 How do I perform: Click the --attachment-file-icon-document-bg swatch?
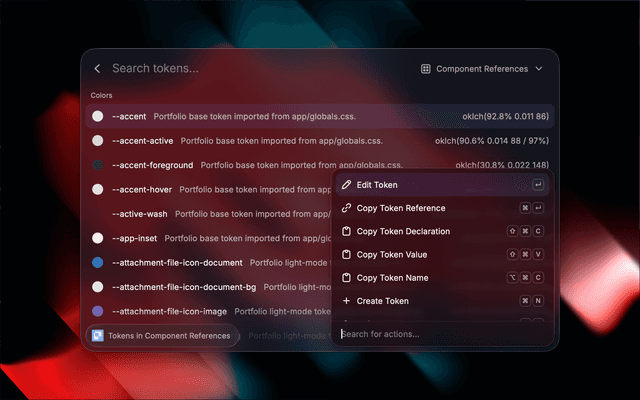[x=98, y=287]
